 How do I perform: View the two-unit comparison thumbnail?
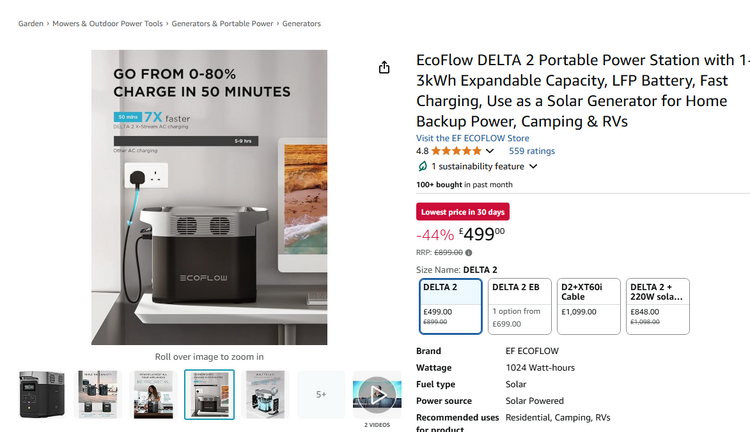[98, 395]
